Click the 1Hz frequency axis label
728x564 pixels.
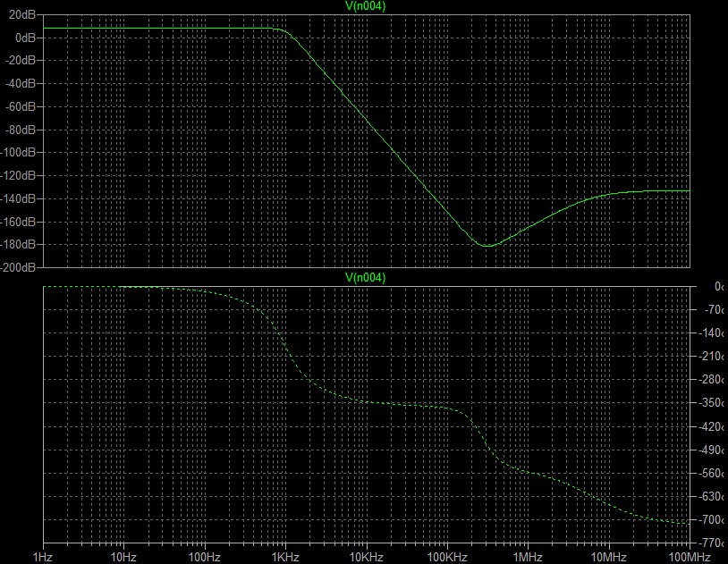43,557
